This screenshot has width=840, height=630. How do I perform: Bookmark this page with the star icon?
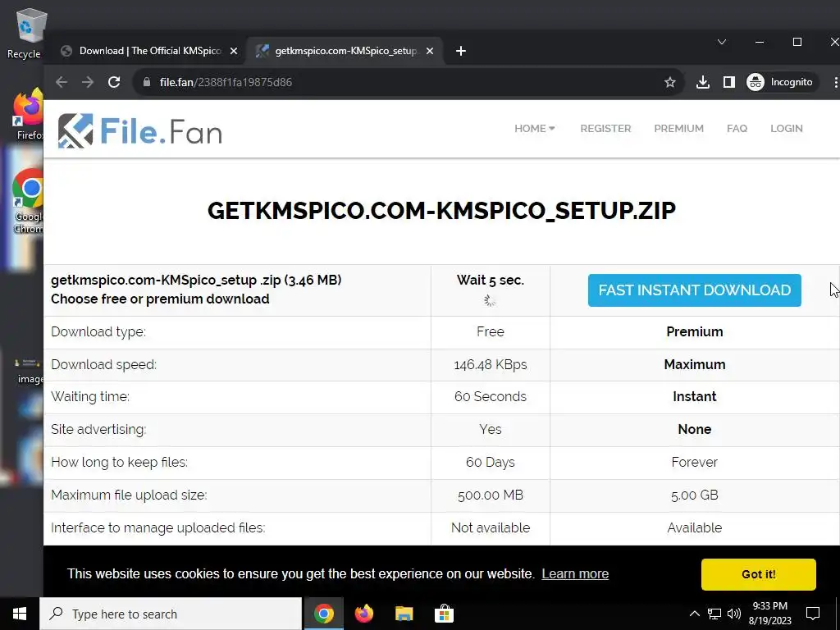coord(669,82)
